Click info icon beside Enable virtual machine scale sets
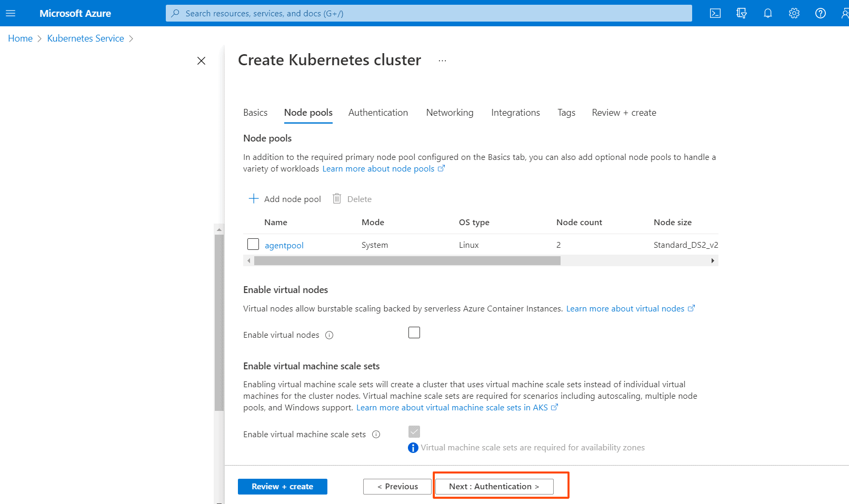 (x=376, y=435)
